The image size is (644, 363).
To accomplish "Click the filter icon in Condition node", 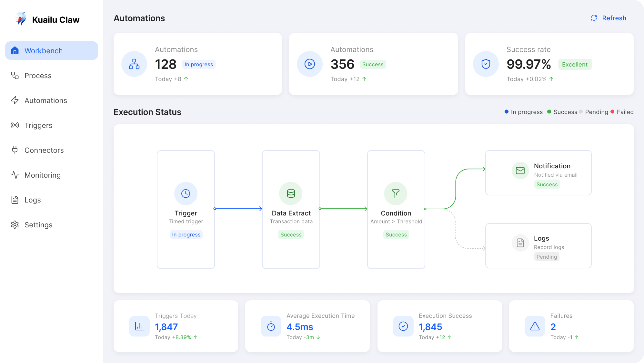I will pyautogui.click(x=396, y=193).
